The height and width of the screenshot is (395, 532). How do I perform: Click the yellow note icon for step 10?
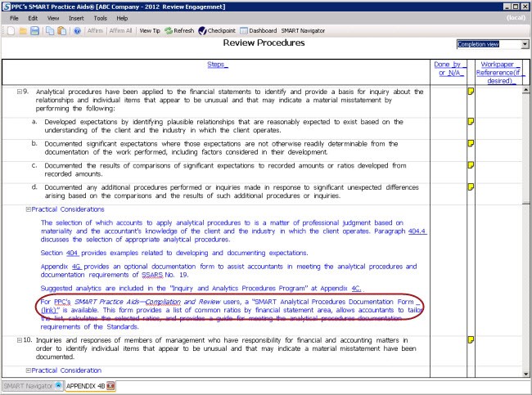470,339
